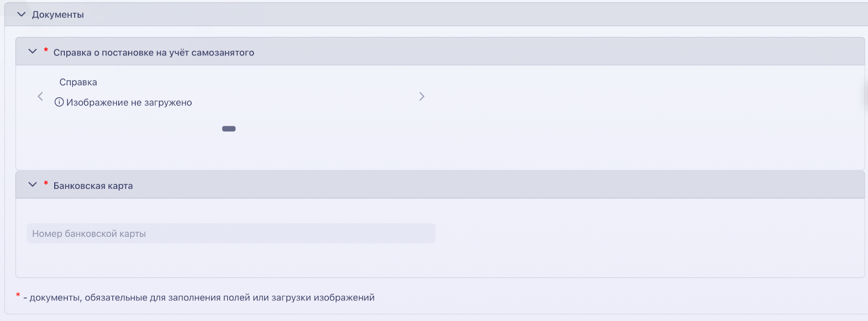This screenshot has width=868, height=321.
Task: Select the Справка slide title
Action: 78,83
